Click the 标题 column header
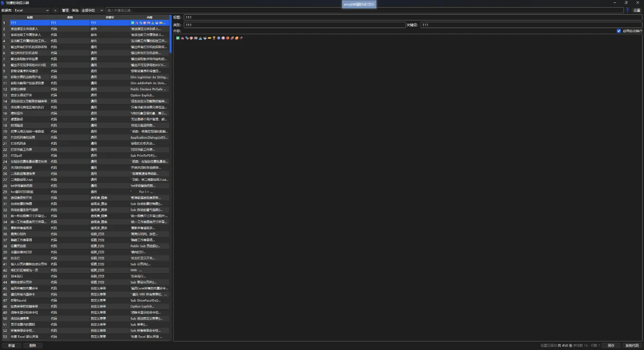This screenshot has width=644, height=350. (x=30, y=17)
